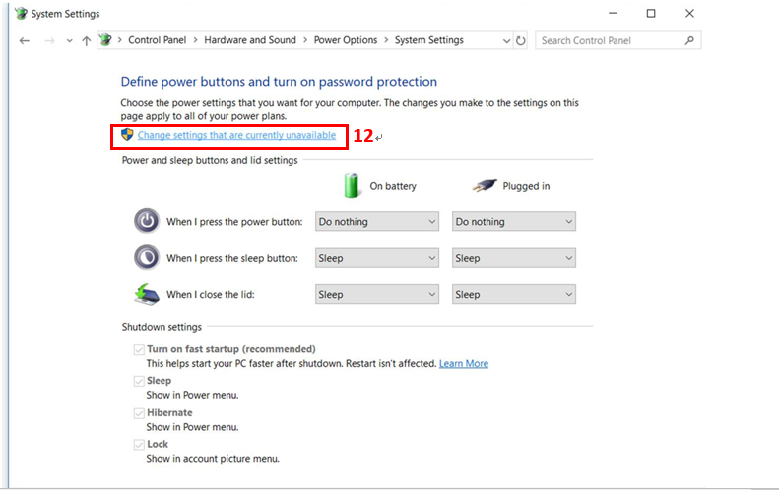
Task: Open sleep button Plugged in dropdown
Action: point(514,258)
